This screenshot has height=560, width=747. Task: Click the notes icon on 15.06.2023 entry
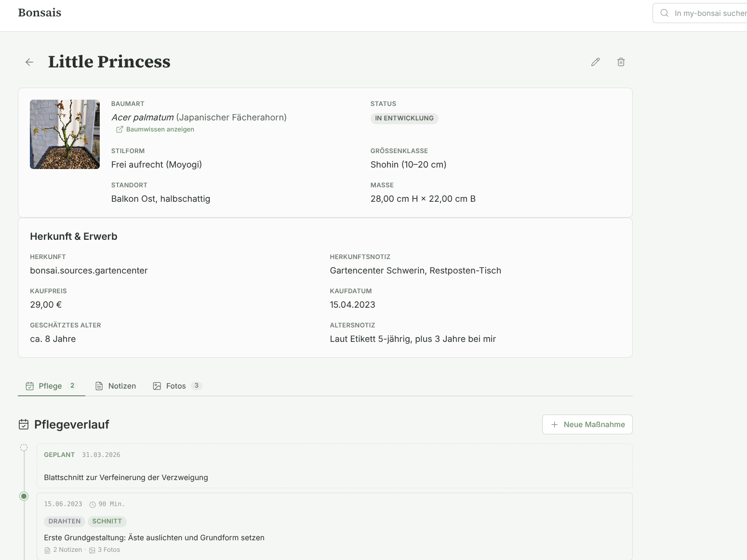47,550
